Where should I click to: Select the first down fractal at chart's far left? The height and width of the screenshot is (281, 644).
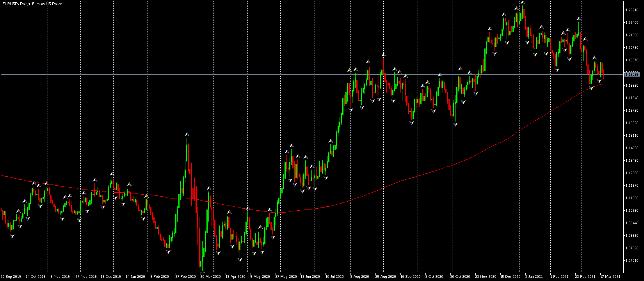point(12,236)
